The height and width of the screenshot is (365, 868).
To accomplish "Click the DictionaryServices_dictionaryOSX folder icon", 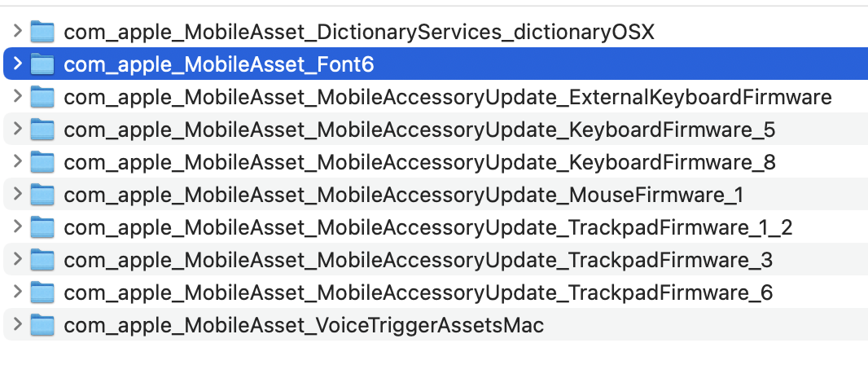I will tap(42, 32).
